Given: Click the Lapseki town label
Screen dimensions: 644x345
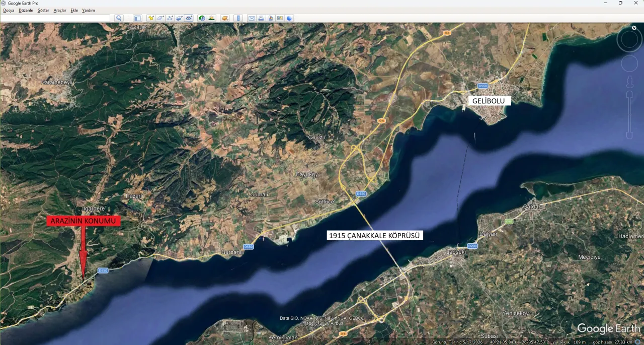Looking at the screenshot, I should pyautogui.click(x=457, y=251).
